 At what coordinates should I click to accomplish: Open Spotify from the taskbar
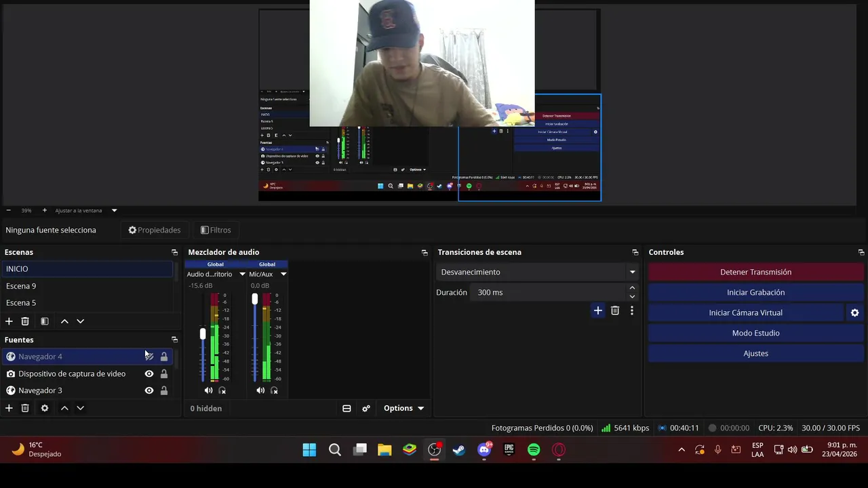coord(534,449)
